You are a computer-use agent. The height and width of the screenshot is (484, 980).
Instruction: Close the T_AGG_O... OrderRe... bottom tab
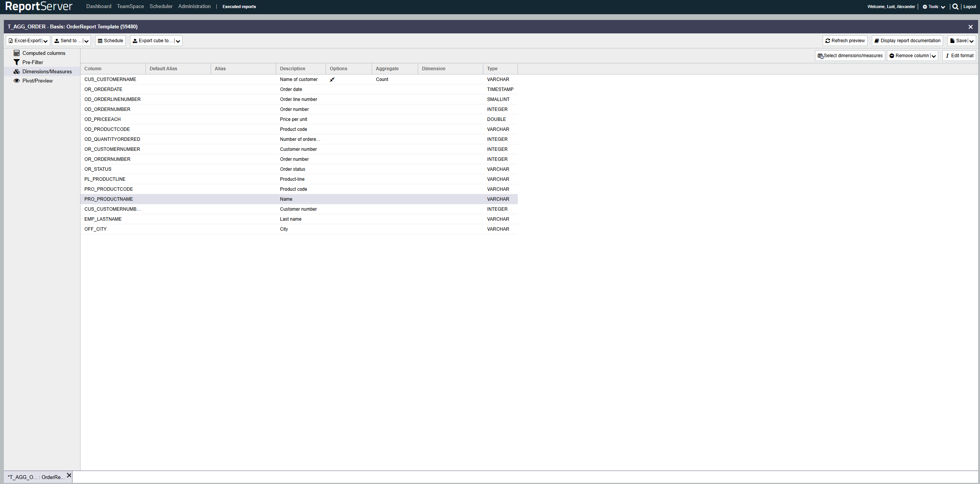[69, 475]
